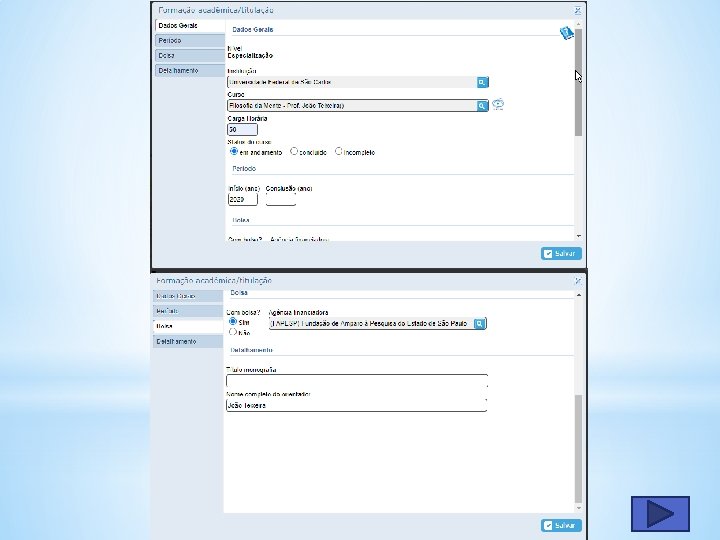This screenshot has height=540, width=720.
Task: Select the 'em andamento' status radio button
Action: click(234, 151)
